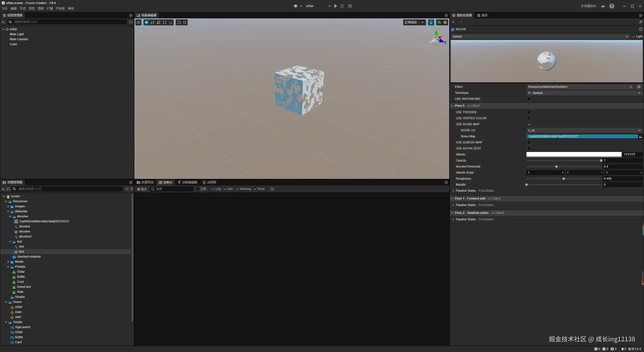Toggle scene lighting bulb icon
This screenshot has height=352, width=644.
point(431,22)
